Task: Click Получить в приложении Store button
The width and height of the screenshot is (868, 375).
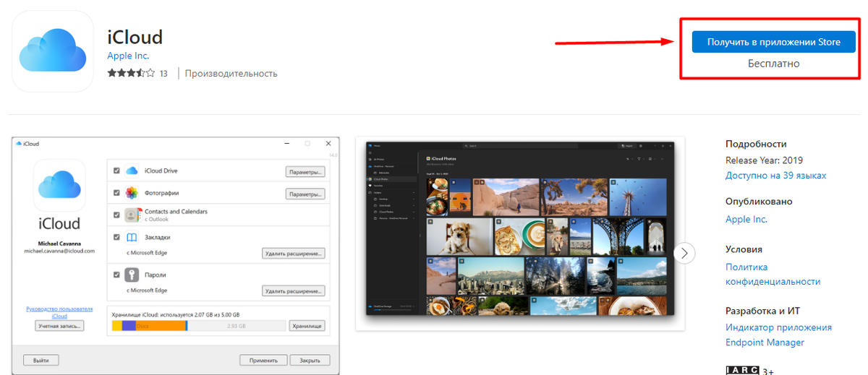Action: pos(773,42)
